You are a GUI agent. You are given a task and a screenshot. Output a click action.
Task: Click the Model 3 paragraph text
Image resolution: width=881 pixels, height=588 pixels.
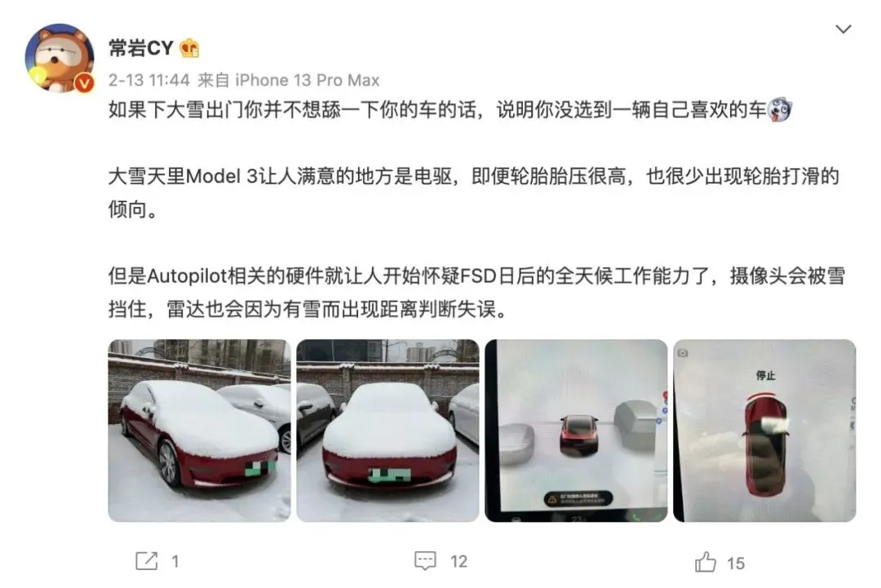point(474,192)
